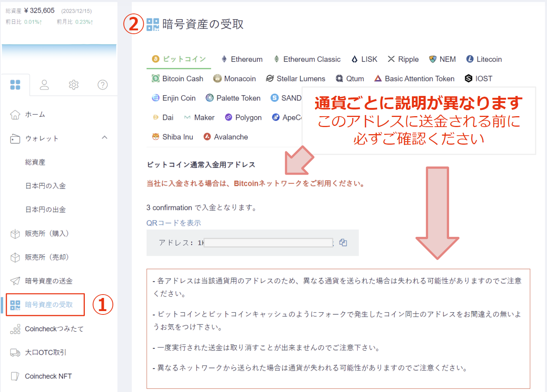547x392 pixels.
Task: Open 日本円の入金 page
Action: point(45,186)
